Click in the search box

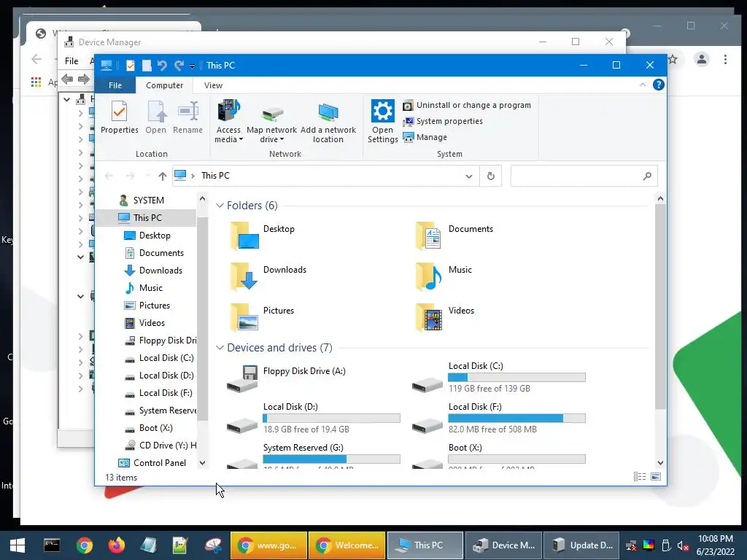584,176
